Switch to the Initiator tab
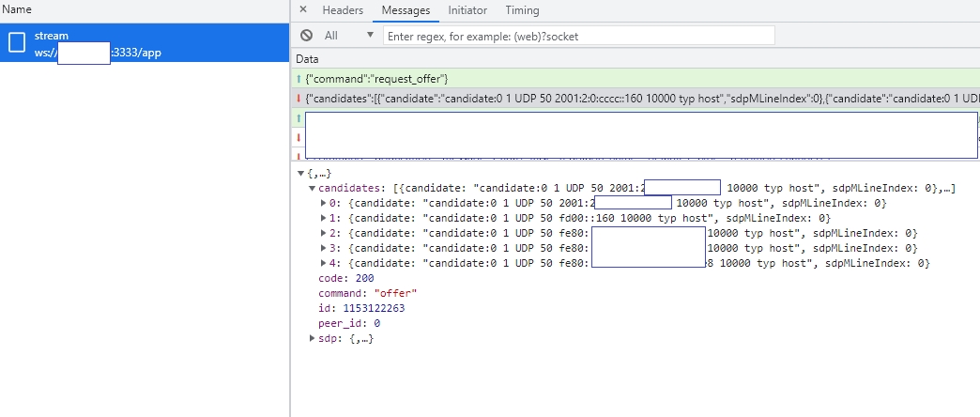The width and height of the screenshot is (980, 417). pyautogui.click(x=467, y=10)
